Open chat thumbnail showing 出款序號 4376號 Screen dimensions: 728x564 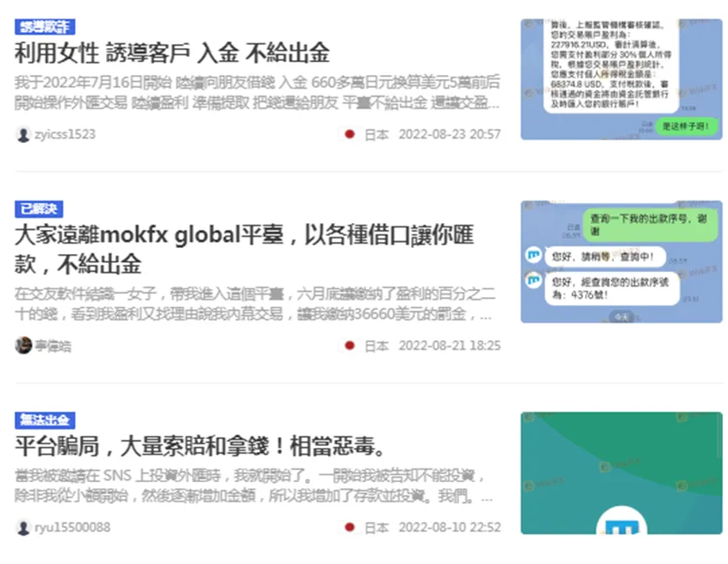(x=621, y=262)
